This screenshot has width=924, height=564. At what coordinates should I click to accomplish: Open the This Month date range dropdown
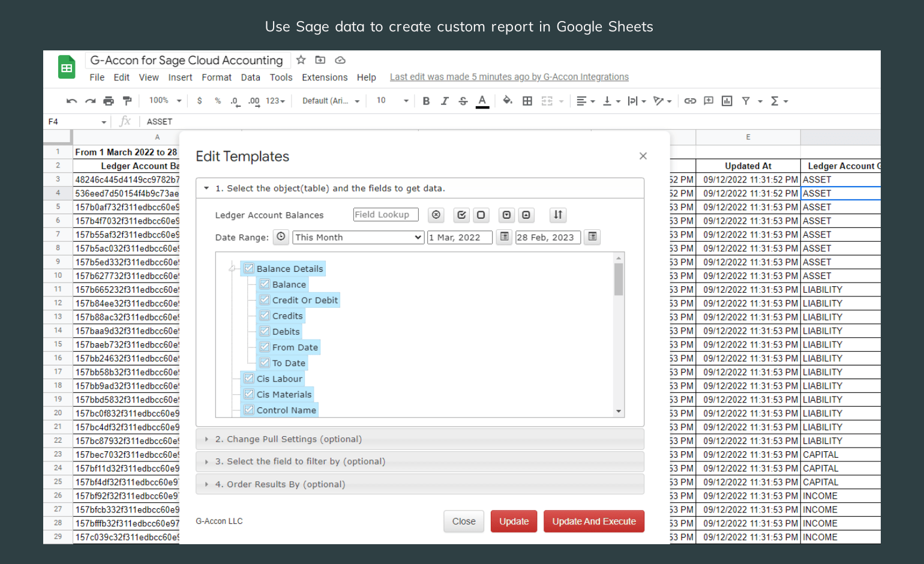358,238
